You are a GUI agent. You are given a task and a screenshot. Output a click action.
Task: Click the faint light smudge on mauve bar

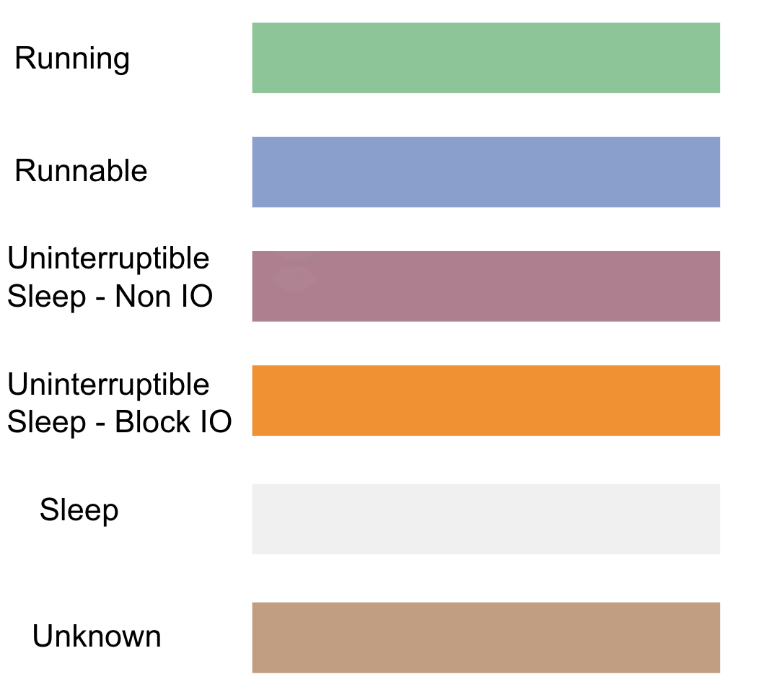click(x=294, y=279)
